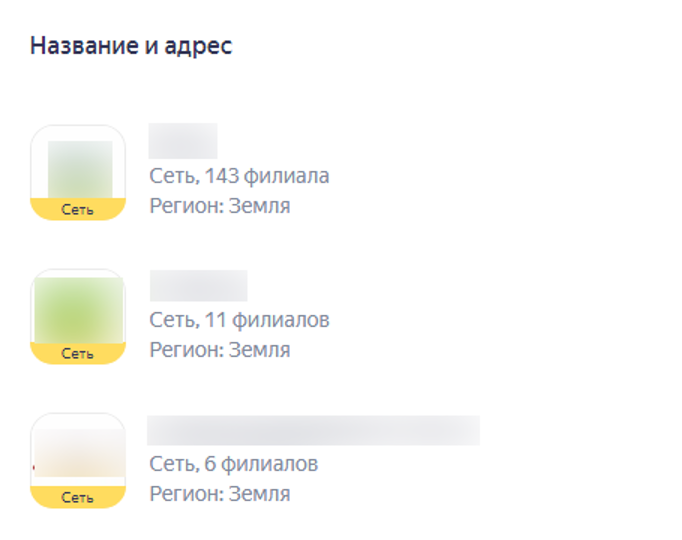Open the long blurred name above 'Сеть, 6 филиалов'
The height and width of the screenshot is (540, 682).
pyautogui.click(x=313, y=430)
